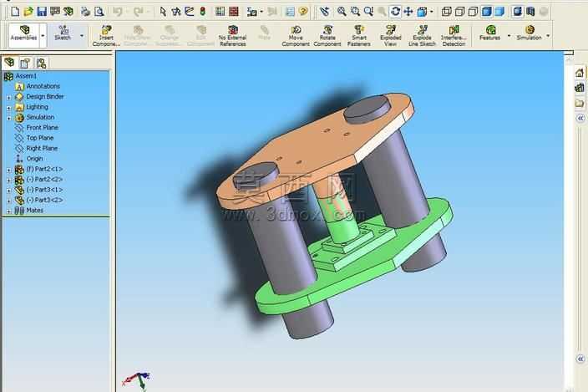Screen dimensions: 588x392
Task: Create an Exploded View
Action: [x=391, y=36]
